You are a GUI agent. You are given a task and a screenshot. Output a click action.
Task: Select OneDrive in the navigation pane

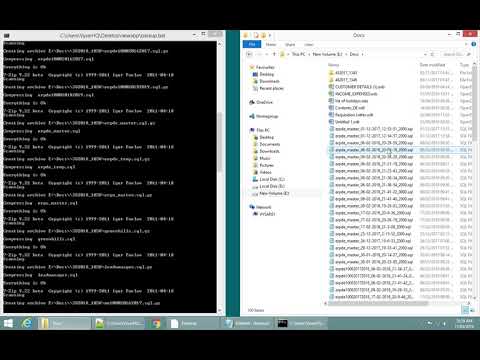pos(264,102)
